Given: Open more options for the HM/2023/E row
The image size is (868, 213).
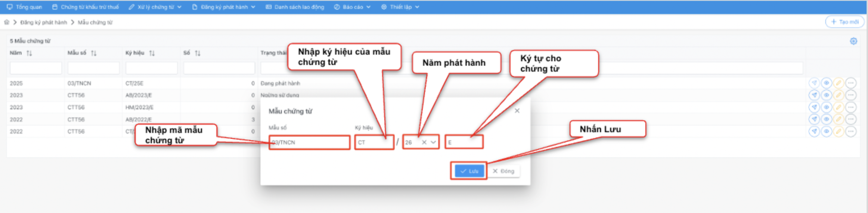Looking at the screenshot, I should [x=851, y=107].
